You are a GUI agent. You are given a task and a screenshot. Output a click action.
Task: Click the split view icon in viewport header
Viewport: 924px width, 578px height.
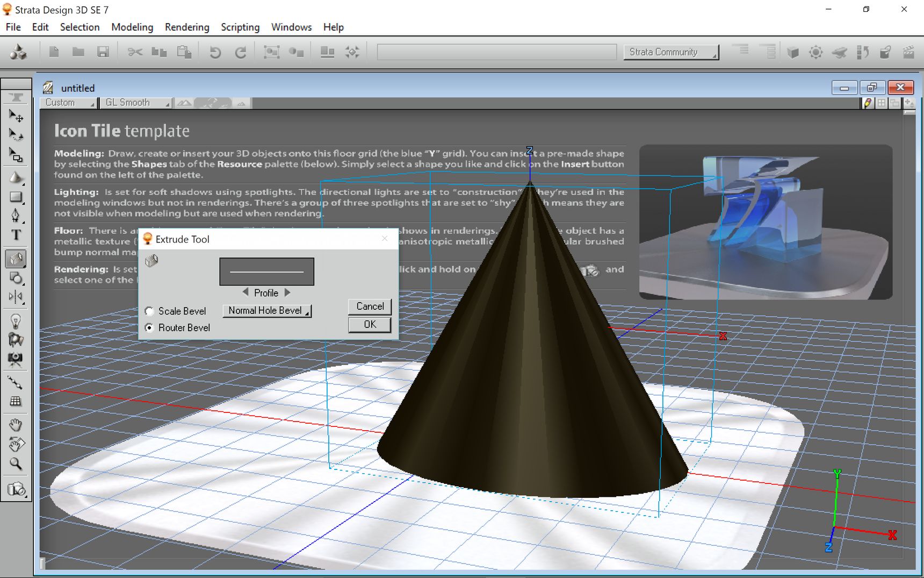882,103
